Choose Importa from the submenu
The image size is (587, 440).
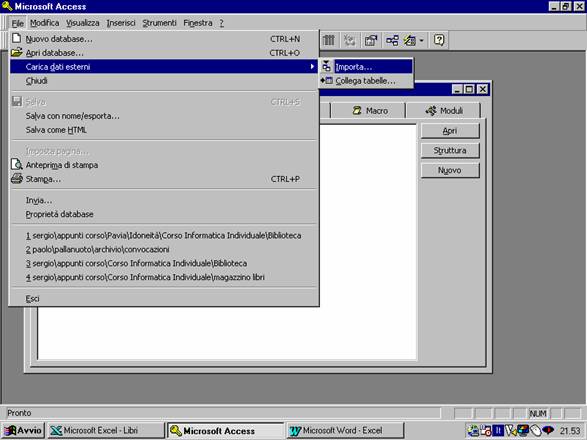pyautogui.click(x=366, y=67)
